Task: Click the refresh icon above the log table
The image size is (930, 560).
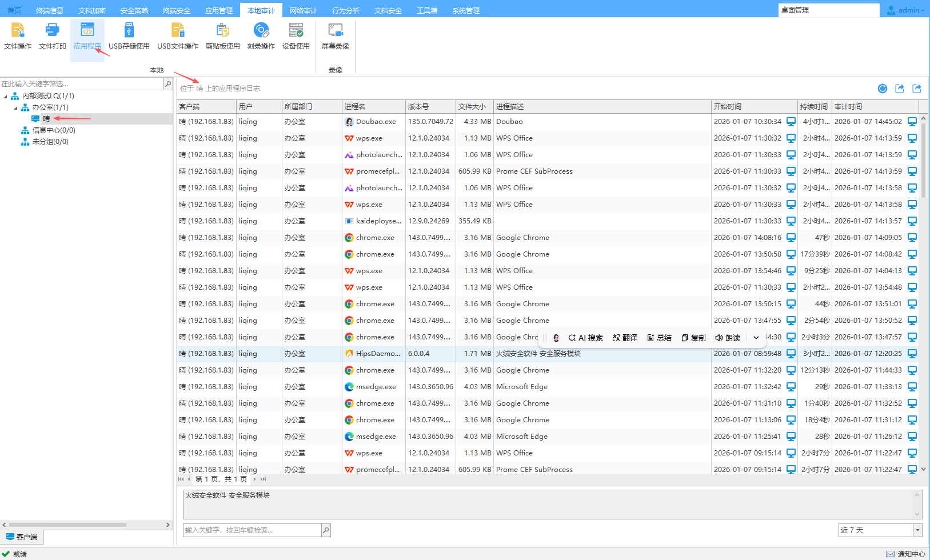Action: coord(883,89)
